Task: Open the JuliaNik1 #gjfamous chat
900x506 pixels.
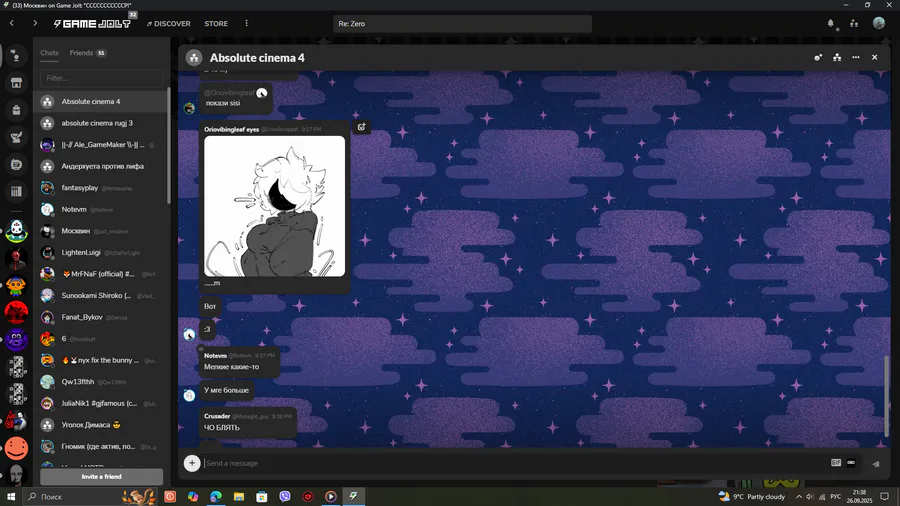Action: click(100, 403)
